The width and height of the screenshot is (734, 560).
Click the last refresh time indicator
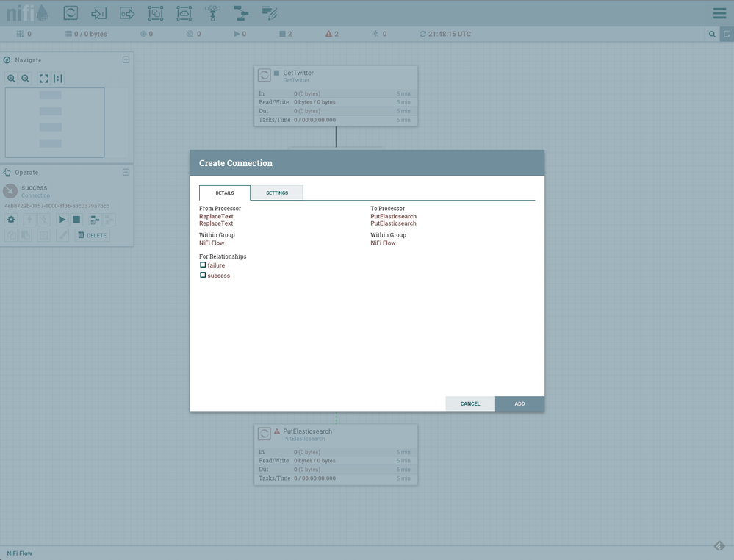[x=445, y=34]
